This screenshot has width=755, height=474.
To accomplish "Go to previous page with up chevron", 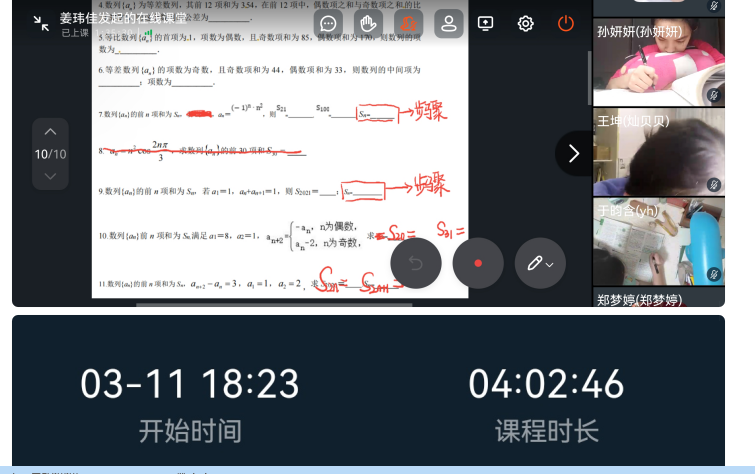I will [50, 132].
